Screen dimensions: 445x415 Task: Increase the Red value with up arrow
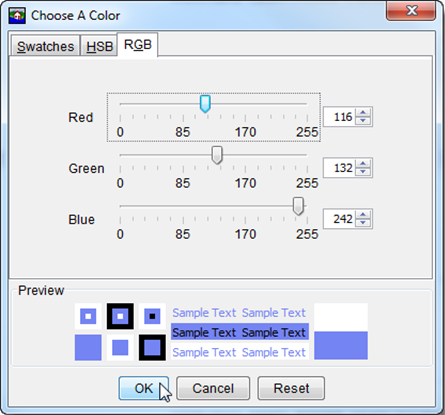[363, 113]
